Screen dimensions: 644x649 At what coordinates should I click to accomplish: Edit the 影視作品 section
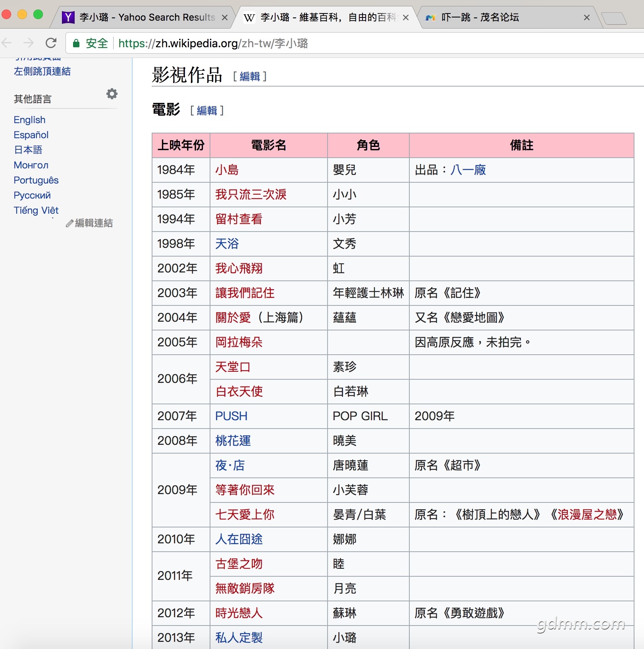pyautogui.click(x=250, y=76)
